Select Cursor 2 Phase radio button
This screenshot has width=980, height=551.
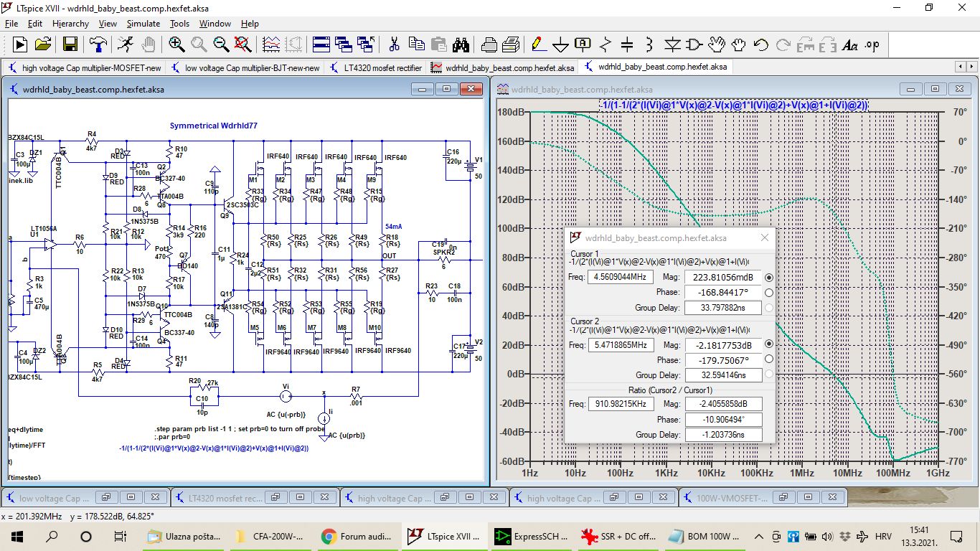[769, 360]
